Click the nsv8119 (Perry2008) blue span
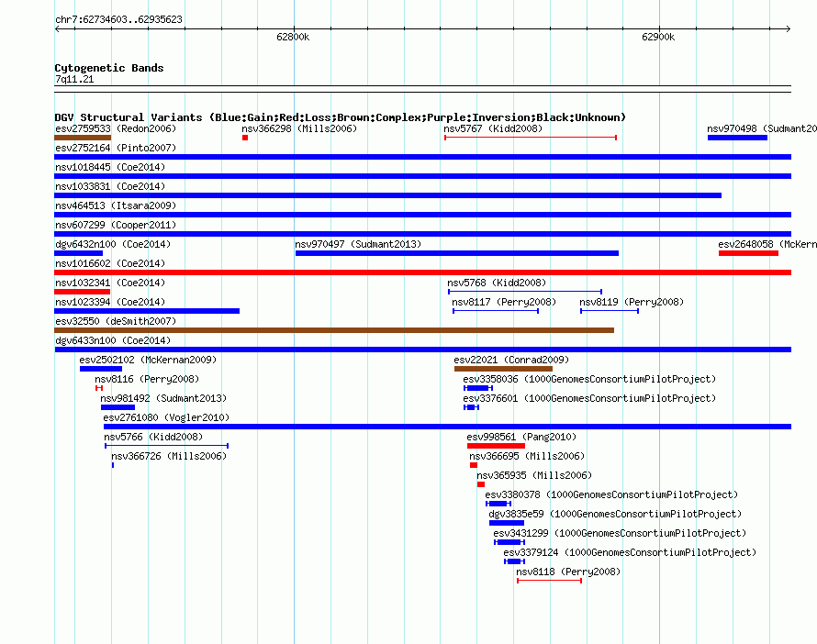Image resolution: width=817 pixels, height=644 pixels. 610,311
